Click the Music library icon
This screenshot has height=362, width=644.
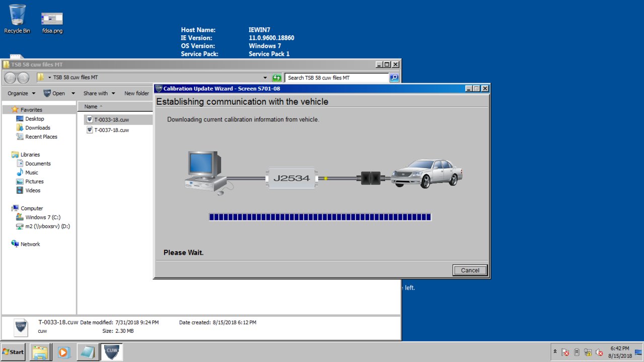coord(20,172)
